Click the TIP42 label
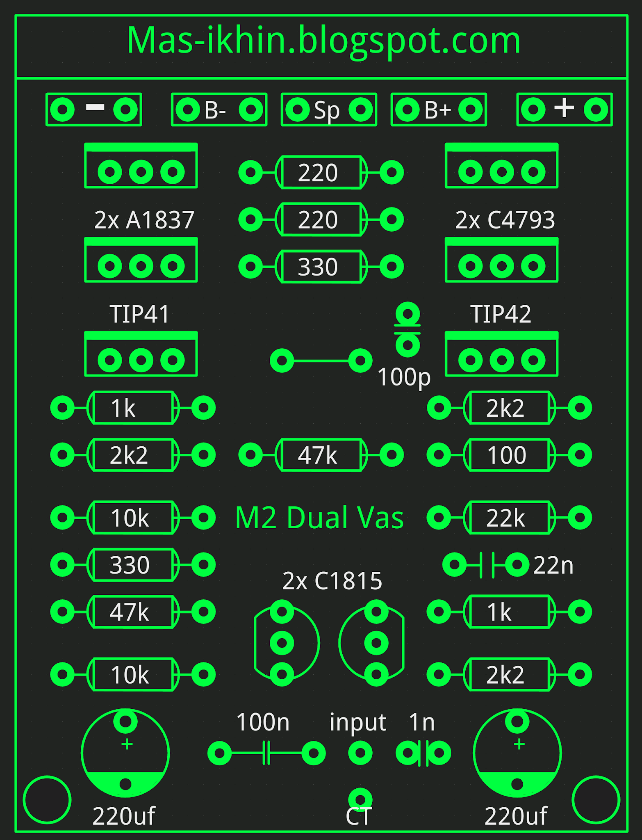Image resolution: width=642 pixels, height=840 pixels. [501, 314]
